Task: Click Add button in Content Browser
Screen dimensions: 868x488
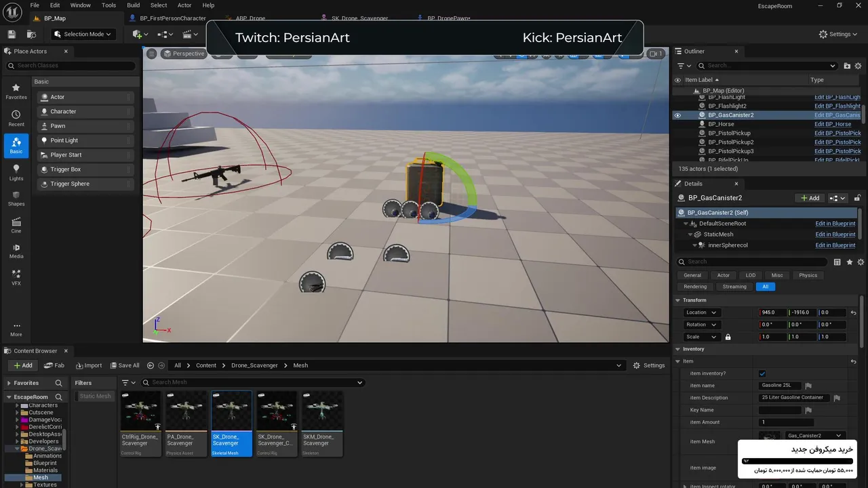Action: click(x=22, y=365)
